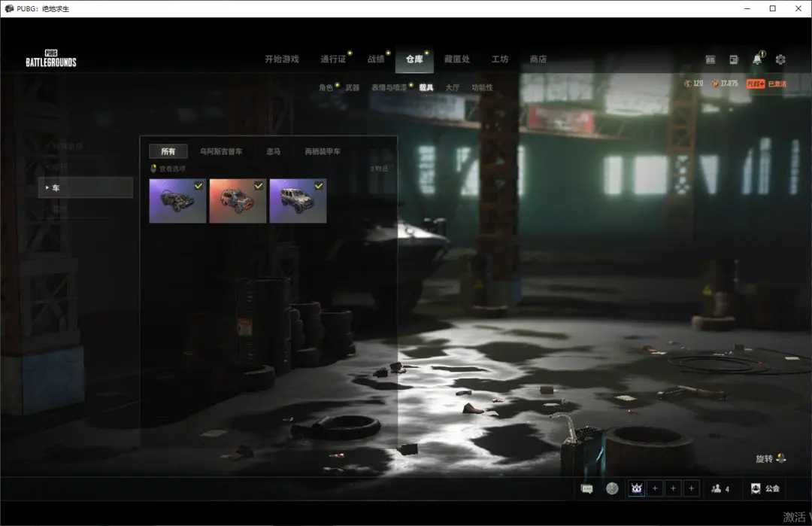Switch to the 商店 top menu tab
The height and width of the screenshot is (526, 812).
(x=538, y=59)
